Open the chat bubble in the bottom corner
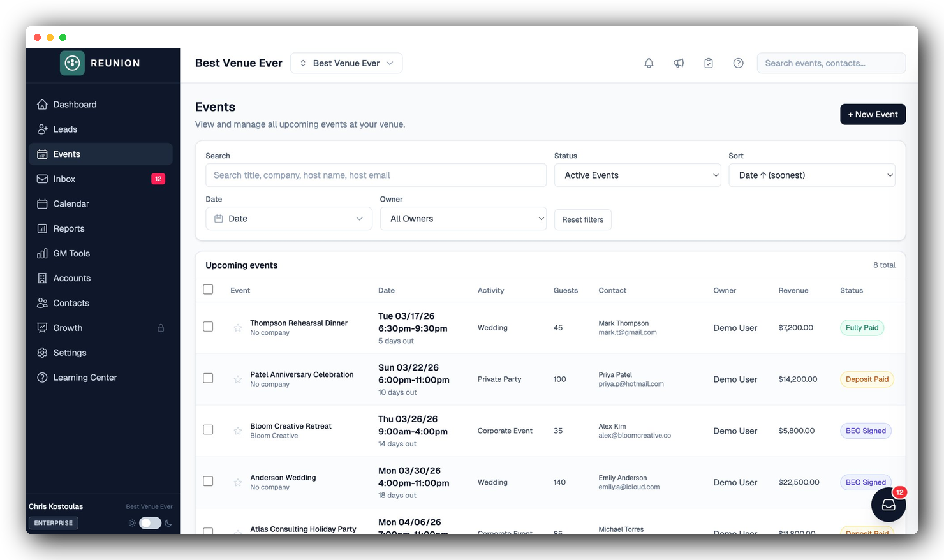This screenshot has height=560, width=944. point(888,504)
